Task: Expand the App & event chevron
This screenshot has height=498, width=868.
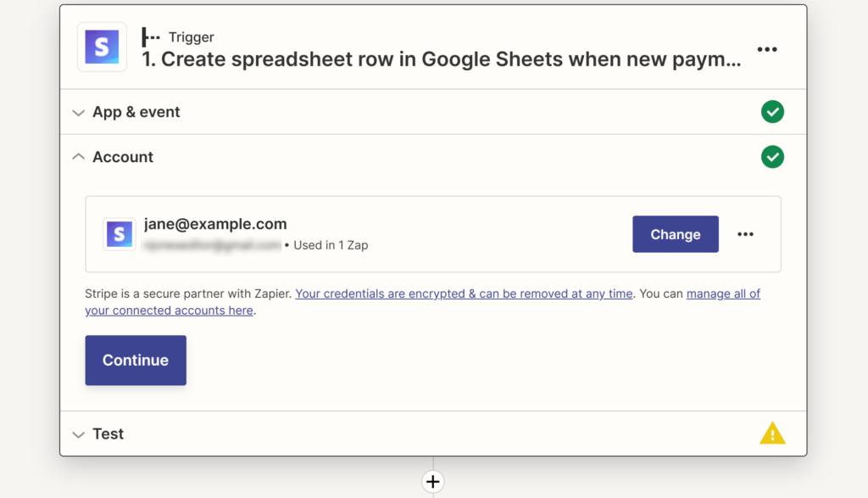Action: 79,113
